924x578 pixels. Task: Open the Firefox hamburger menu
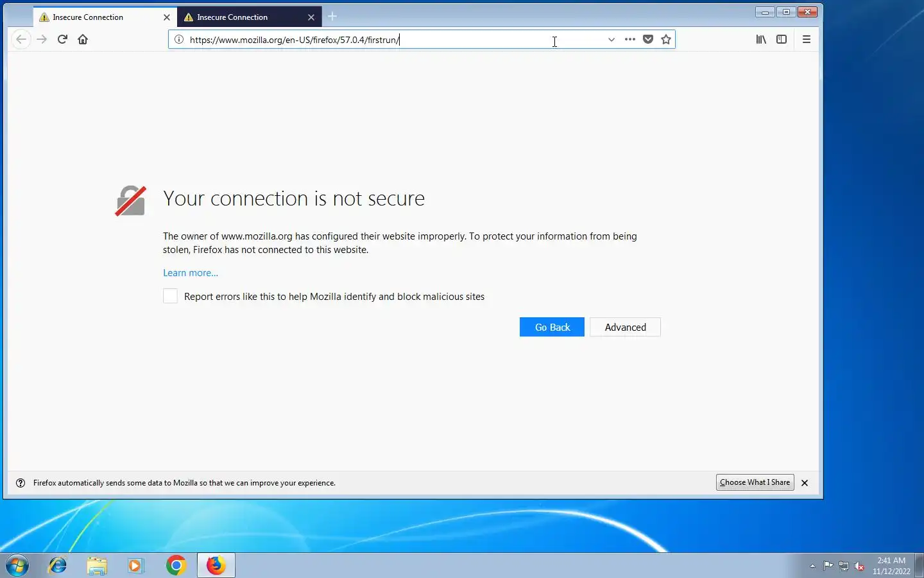tap(807, 39)
